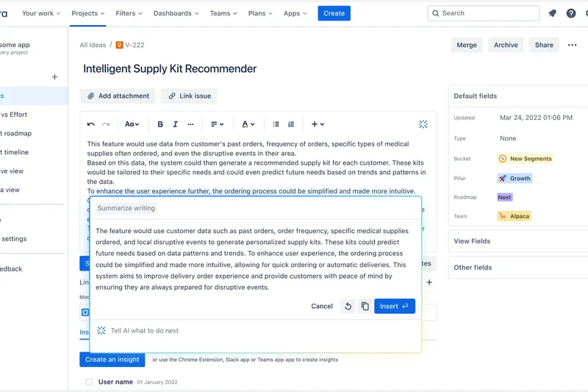588x392 pixels.
Task: Click the idea title Intelligent Supply Kit Recommender
Action: (170, 68)
